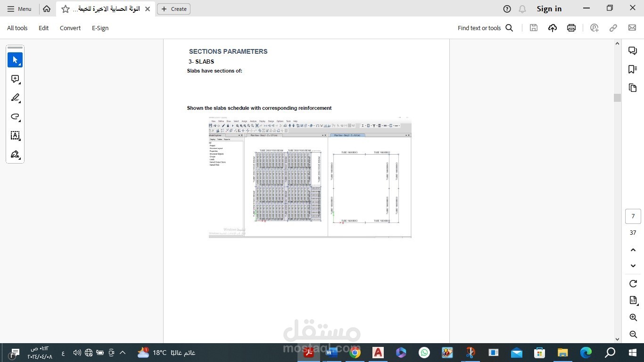The height and width of the screenshot is (362, 644).
Task: Open Microsoft Edge from the taskbar
Action: click(x=586, y=353)
